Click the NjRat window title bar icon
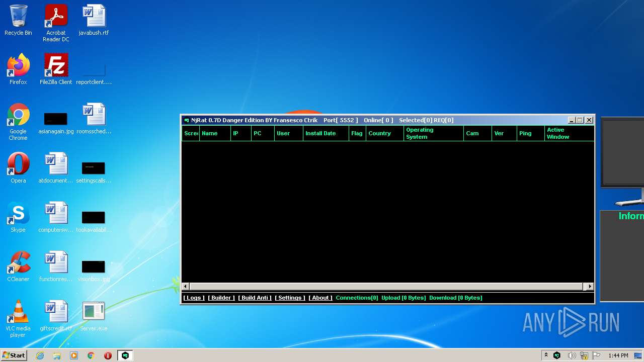Image resolution: width=644 pixels, height=362 pixels. tap(187, 120)
